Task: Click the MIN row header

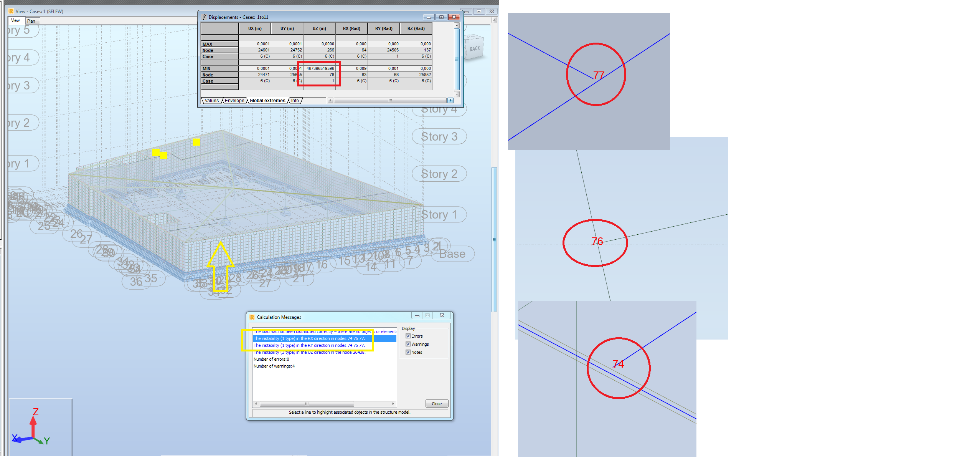Action: 220,69
